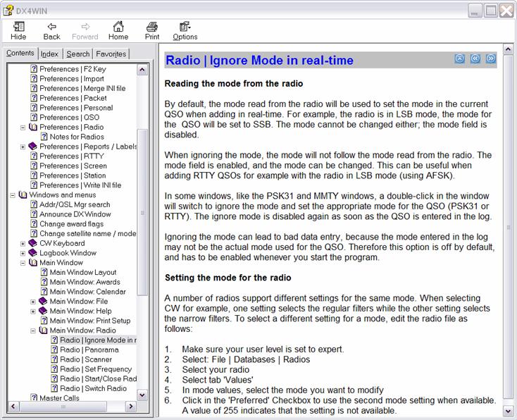
Task: Click the help content scroll up arrow
Action: [508, 49]
